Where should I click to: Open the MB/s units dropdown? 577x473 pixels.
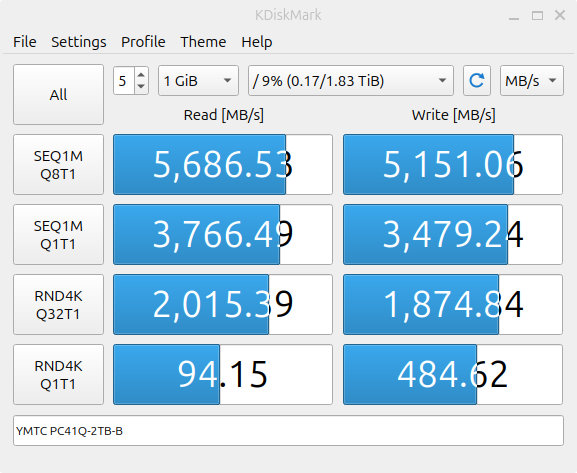532,81
